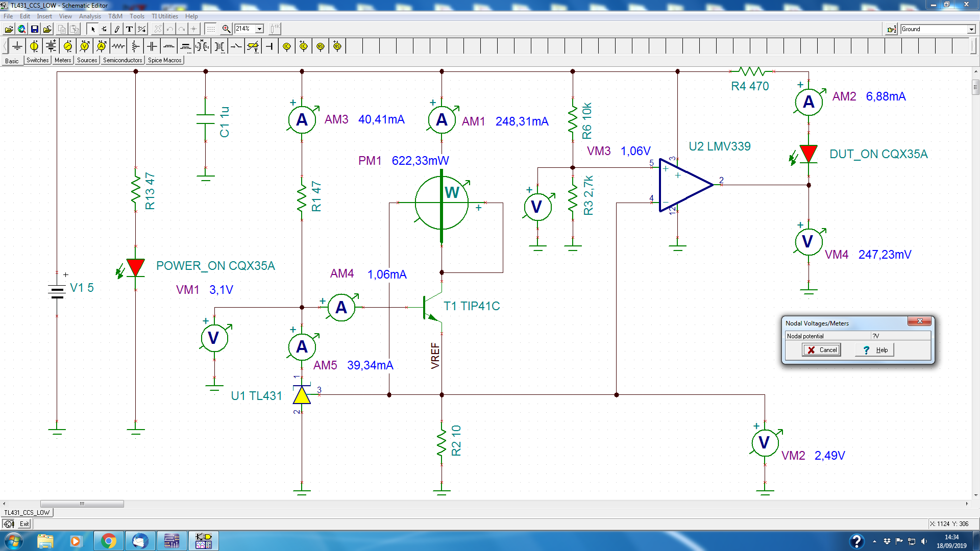Image resolution: width=980 pixels, height=551 pixels.
Task: Select the pointer selection tool
Action: click(x=92, y=29)
